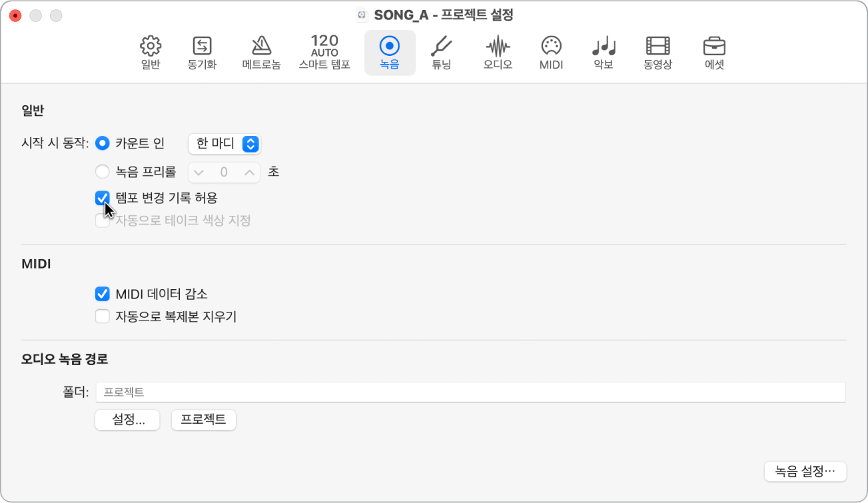Viewport: 868px width, 503px height.
Task: Enable 자동으로 복제본 지우기 checkbox
Action: (102, 316)
